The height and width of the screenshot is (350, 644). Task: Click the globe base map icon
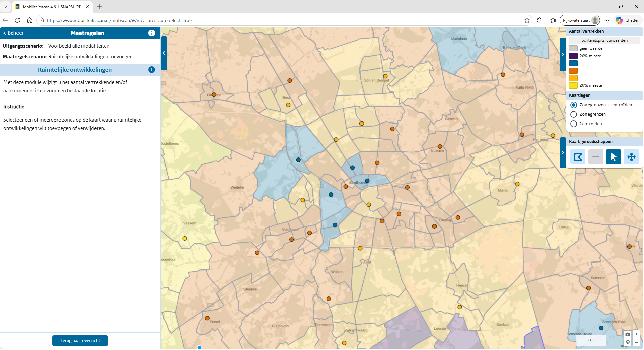pyautogui.click(x=628, y=342)
